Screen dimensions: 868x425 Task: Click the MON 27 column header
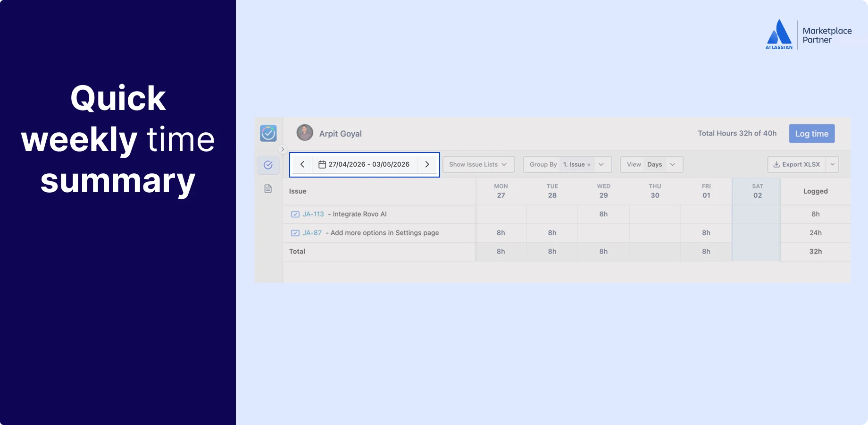(501, 191)
